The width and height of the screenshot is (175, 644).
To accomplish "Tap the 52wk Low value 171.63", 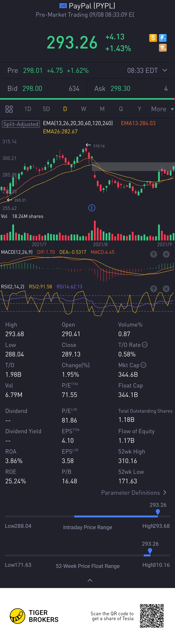I will pyautogui.click(x=128, y=481).
